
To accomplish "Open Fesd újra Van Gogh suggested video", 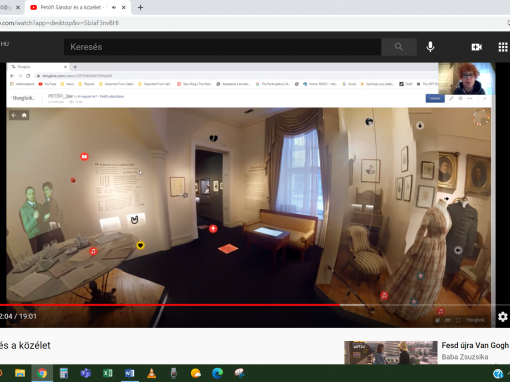I will tap(475, 345).
